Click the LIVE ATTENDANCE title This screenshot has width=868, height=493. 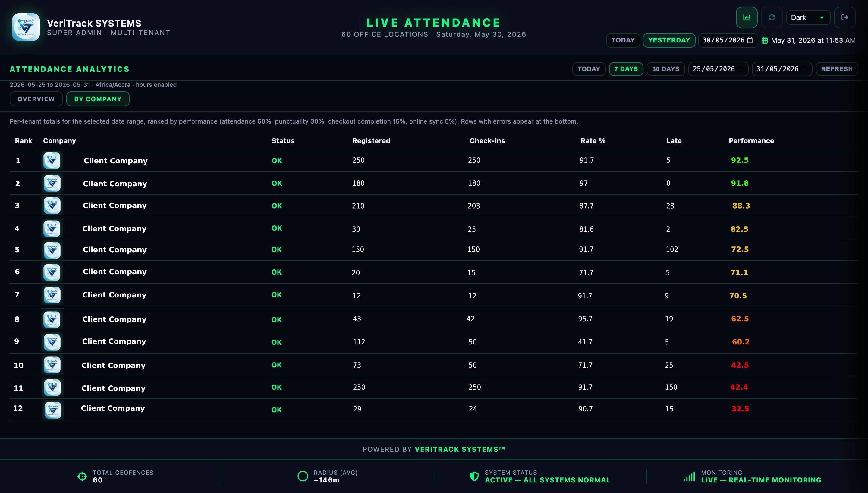point(434,23)
